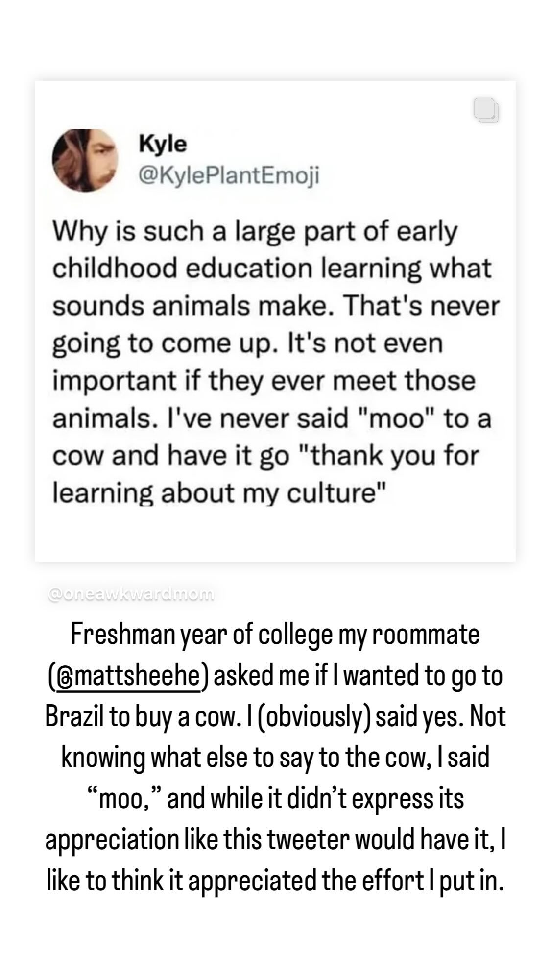Tap the final caption line "like to think"

(x=275, y=882)
